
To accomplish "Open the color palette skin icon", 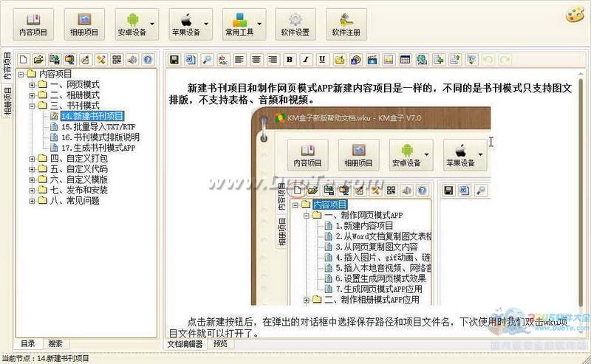I will 575,15.
